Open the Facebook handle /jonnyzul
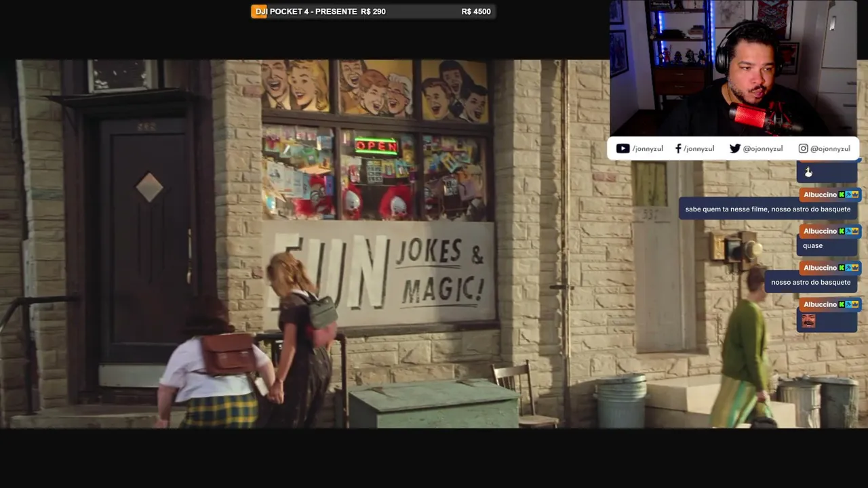The image size is (868, 488). click(x=699, y=148)
